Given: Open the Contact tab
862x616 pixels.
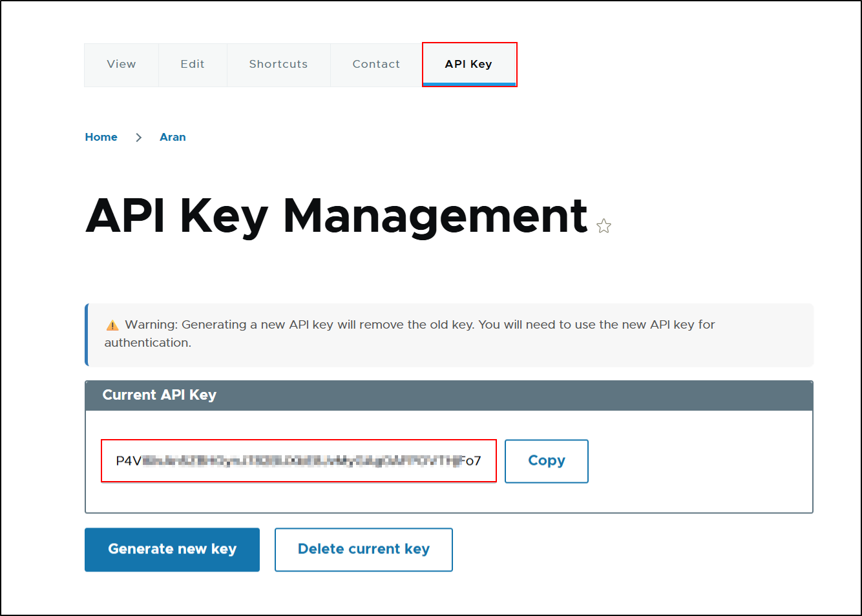Looking at the screenshot, I should coord(375,64).
